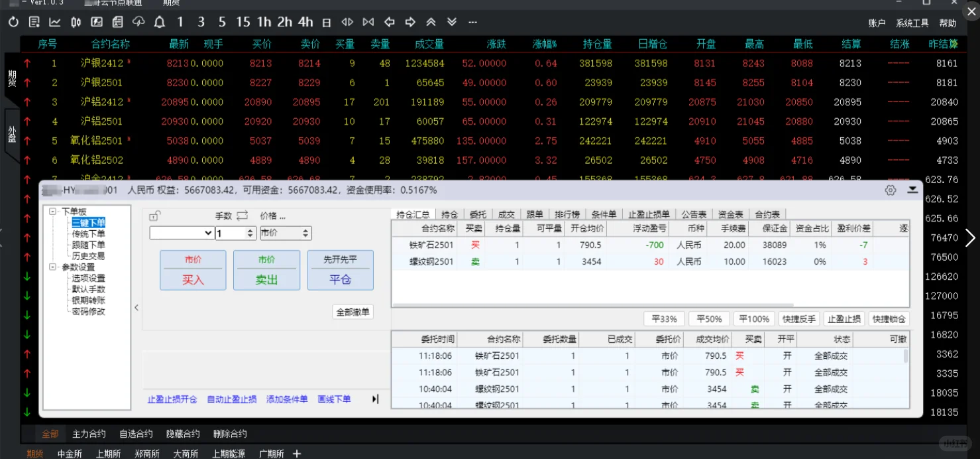Click the 先开先平 平仓 button
The width and height of the screenshot is (980, 459).
(x=340, y=270)
